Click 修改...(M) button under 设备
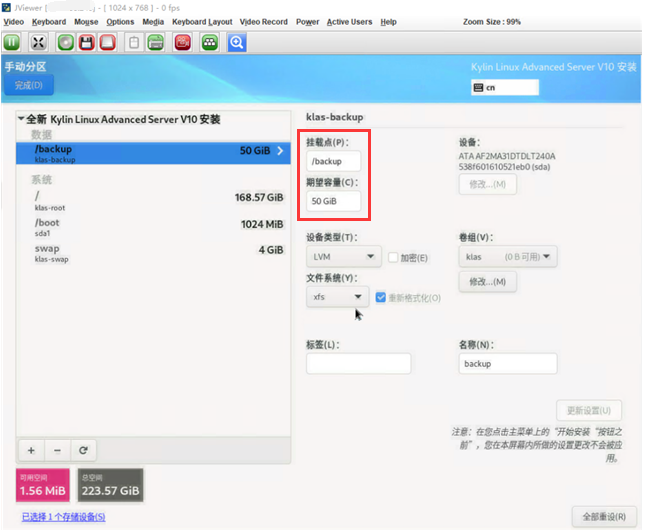This screenshot has height=532, width=646. click(487, 184)
